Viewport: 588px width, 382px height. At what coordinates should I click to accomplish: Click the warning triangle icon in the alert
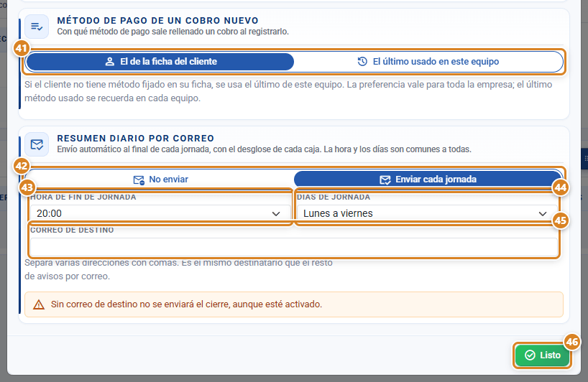click(x=39, y=304)
